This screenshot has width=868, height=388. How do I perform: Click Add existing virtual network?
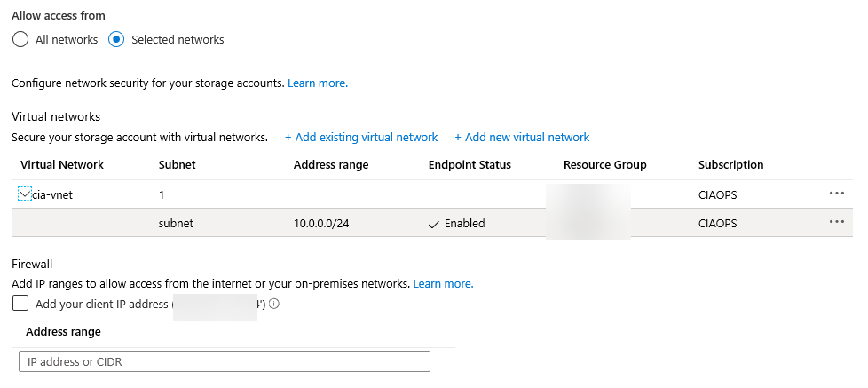coord(361,138)
